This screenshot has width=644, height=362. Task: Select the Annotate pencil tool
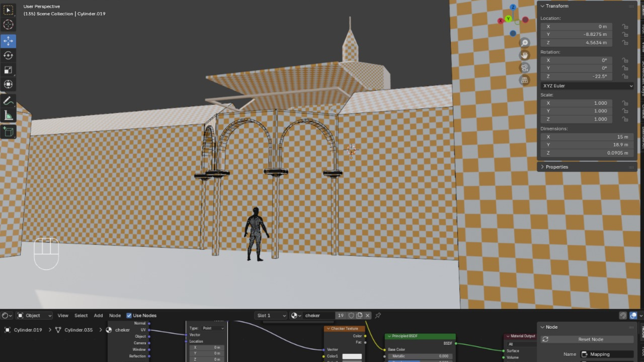(8, 101)
